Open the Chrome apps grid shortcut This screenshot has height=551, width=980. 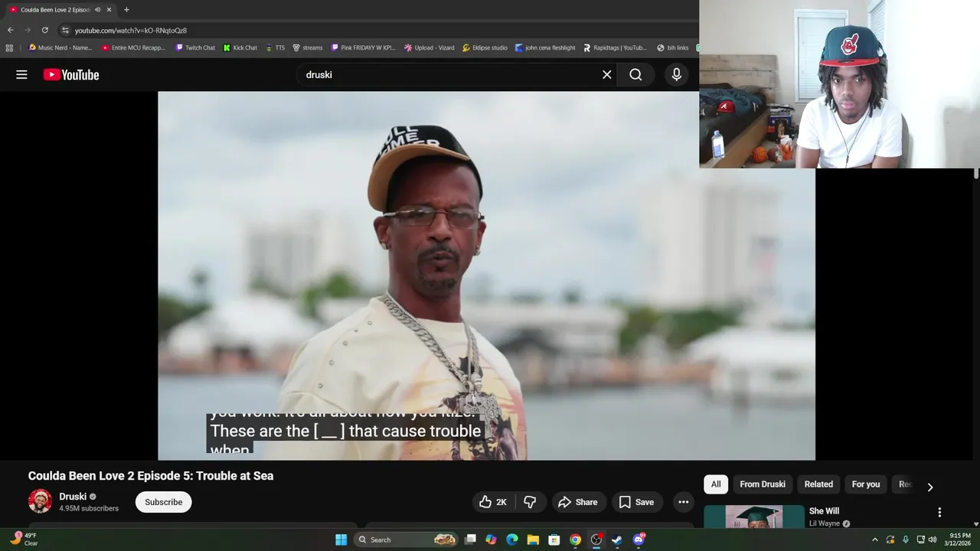[x=9, y=47]
